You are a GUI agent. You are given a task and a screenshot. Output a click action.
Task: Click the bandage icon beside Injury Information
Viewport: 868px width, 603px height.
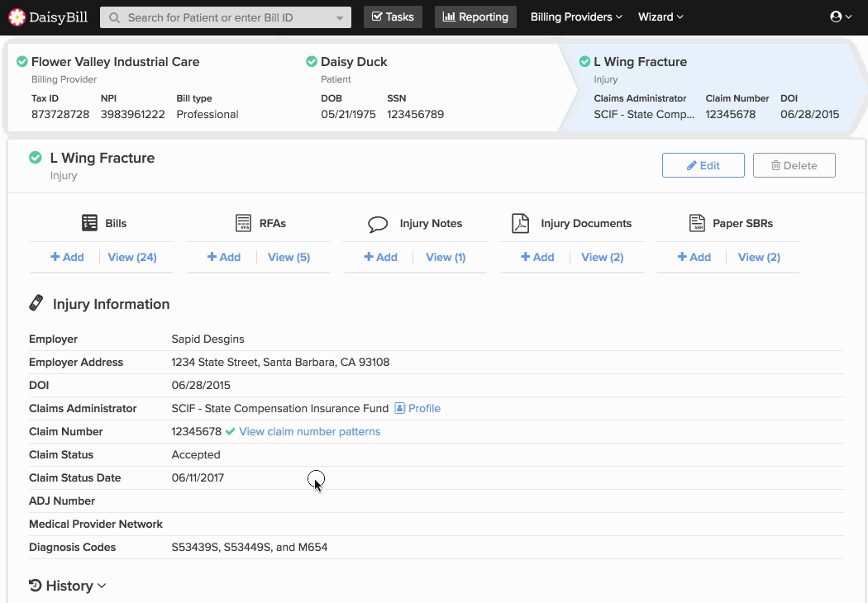coord(36,303)
